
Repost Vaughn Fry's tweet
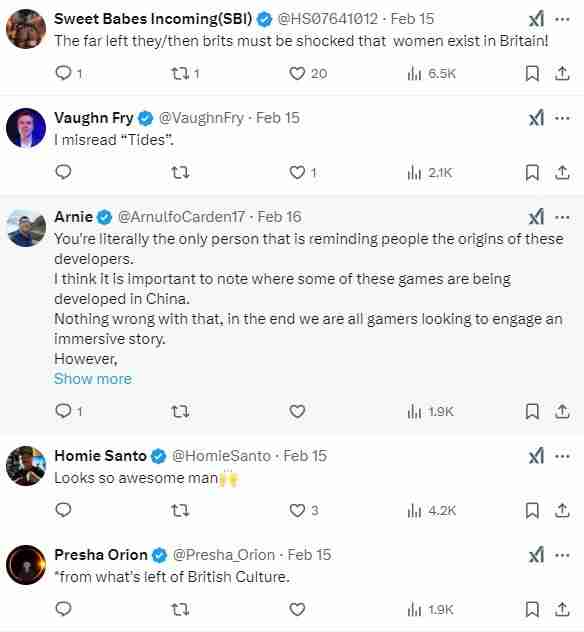(x=180, y=173)
